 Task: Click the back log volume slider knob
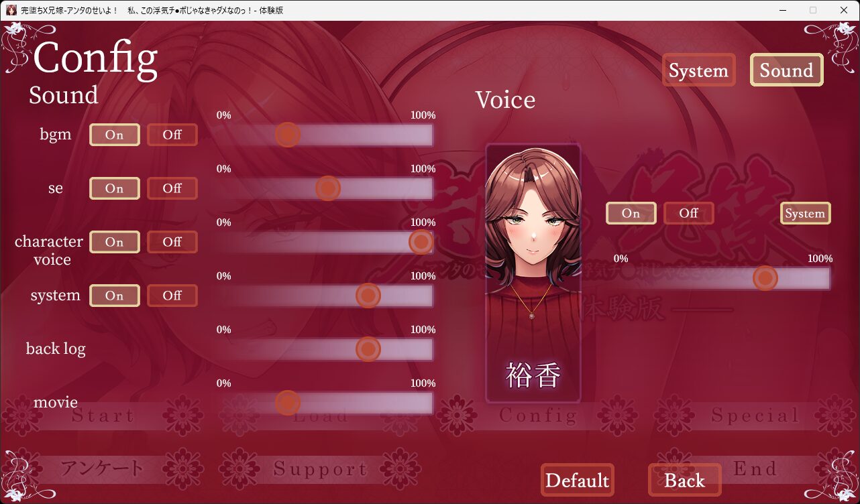pyautogui.click(x=368, y=349)
